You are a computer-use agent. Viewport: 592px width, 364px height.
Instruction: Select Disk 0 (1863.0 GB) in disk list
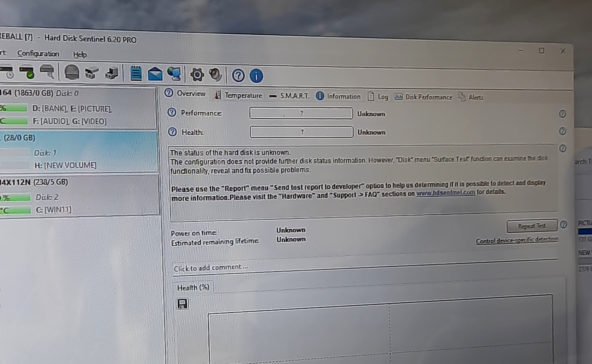coord(78,108)
